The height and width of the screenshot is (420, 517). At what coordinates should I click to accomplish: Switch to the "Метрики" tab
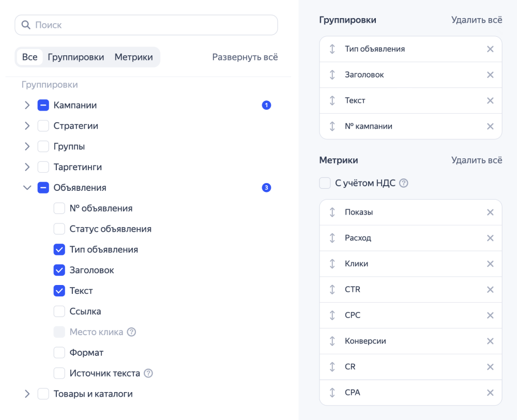pos(133,57)
